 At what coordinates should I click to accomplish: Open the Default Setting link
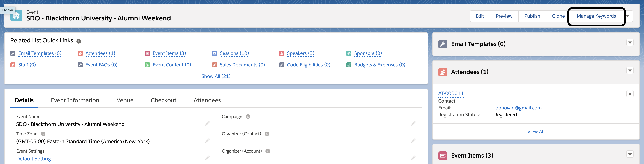[33, 159]
